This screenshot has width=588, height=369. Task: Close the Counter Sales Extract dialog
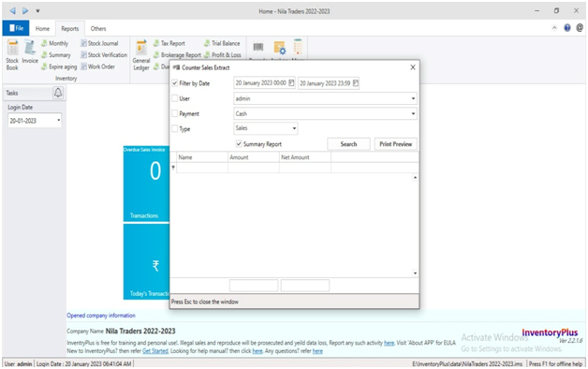click(413, 67)
